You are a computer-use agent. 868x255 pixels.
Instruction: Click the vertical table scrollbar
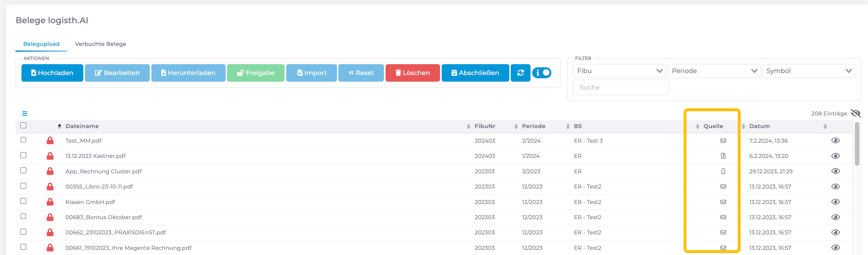coord(857,144)
